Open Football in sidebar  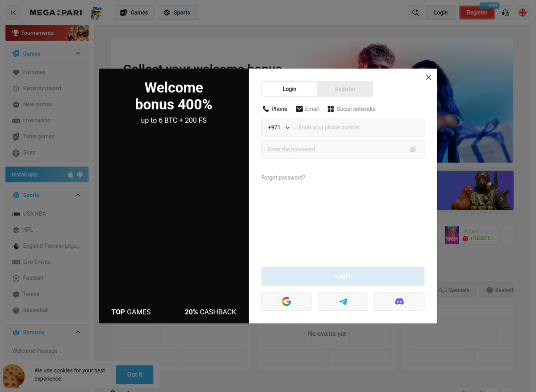coord(47,278)
